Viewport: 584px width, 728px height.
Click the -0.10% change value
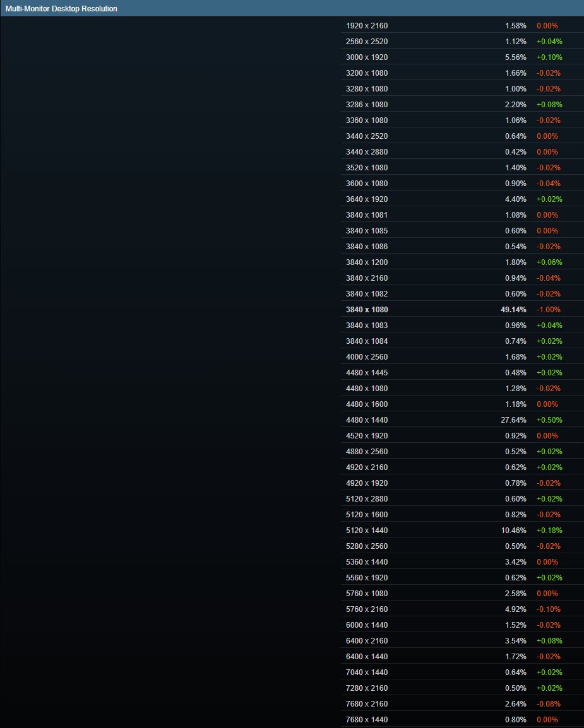coord(549,609)
